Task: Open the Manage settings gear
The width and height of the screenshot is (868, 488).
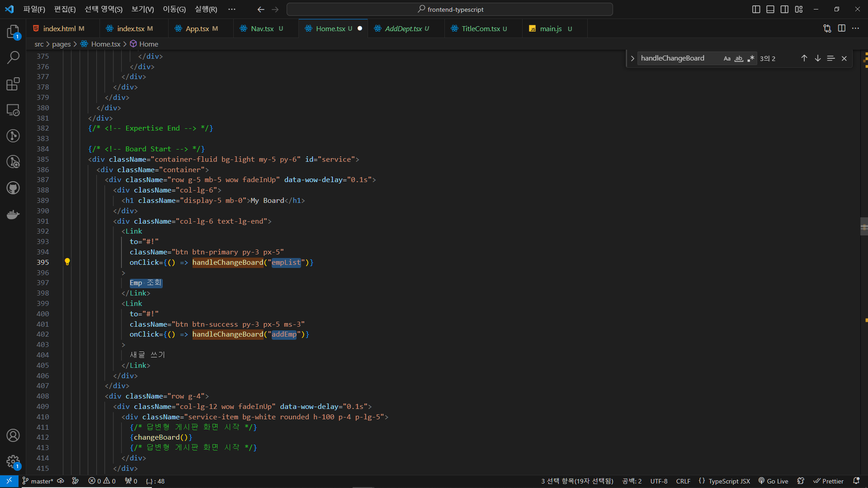Action: 13,461
